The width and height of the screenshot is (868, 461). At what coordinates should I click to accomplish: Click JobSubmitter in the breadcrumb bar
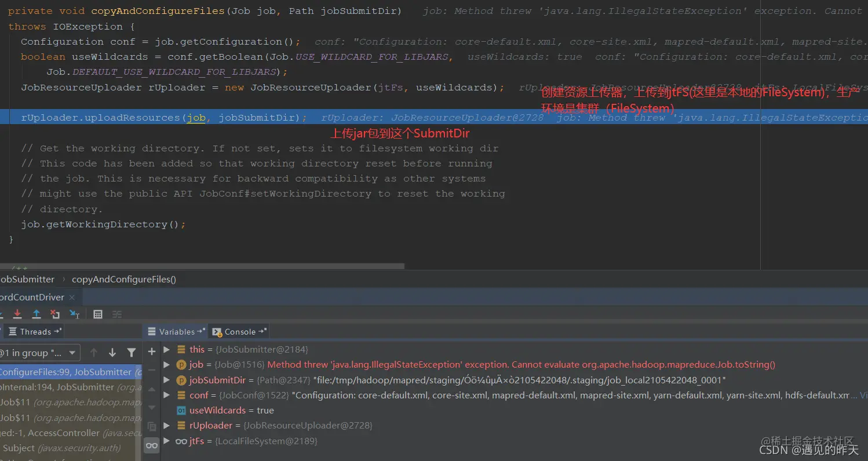pyautogui.click(x=27, y=279)
